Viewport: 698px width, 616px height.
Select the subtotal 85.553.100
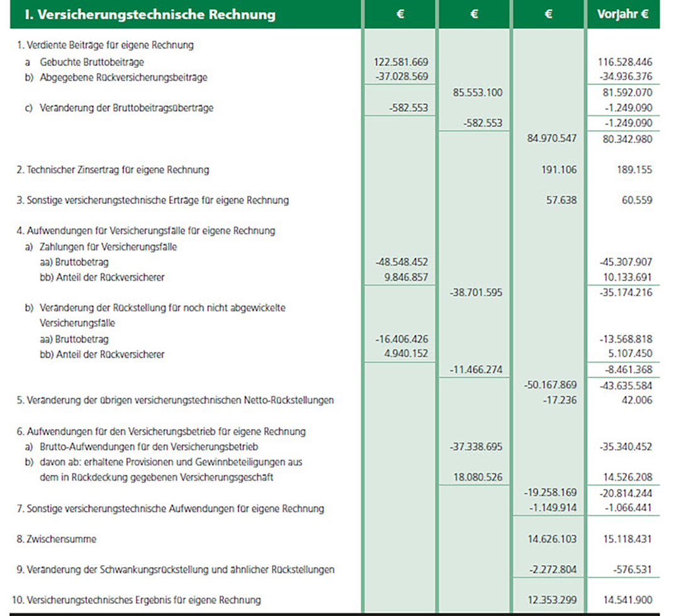point(477,92)
